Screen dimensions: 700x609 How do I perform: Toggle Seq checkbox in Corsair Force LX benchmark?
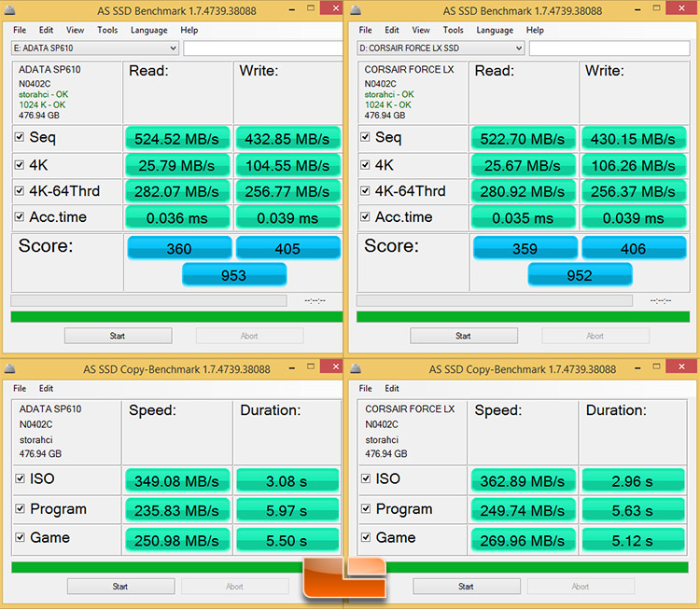pos(365,137)
